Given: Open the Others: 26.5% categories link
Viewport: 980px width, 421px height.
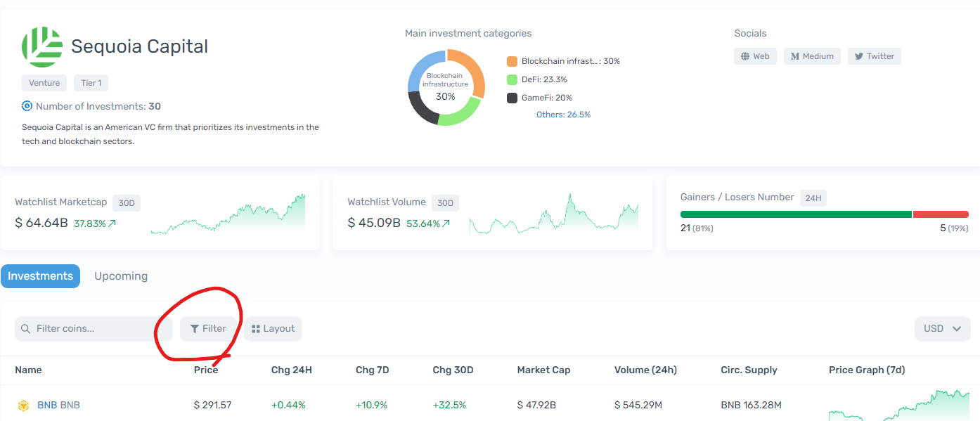Looking at the screenshot, I should [563, 115].
